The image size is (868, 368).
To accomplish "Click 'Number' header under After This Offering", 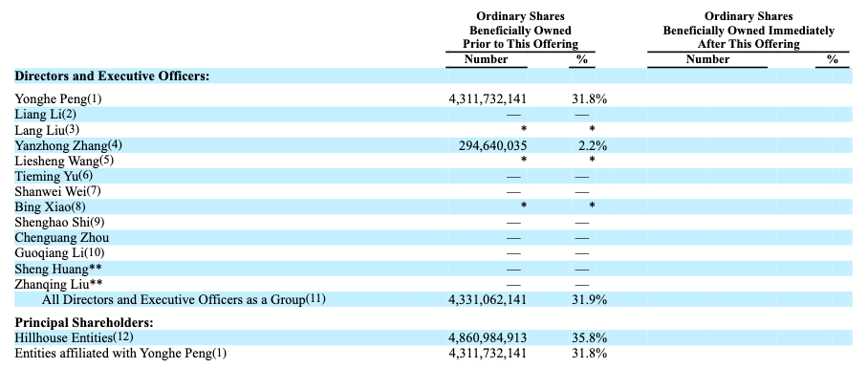I will pyautogui.click(x=708, y=59).
